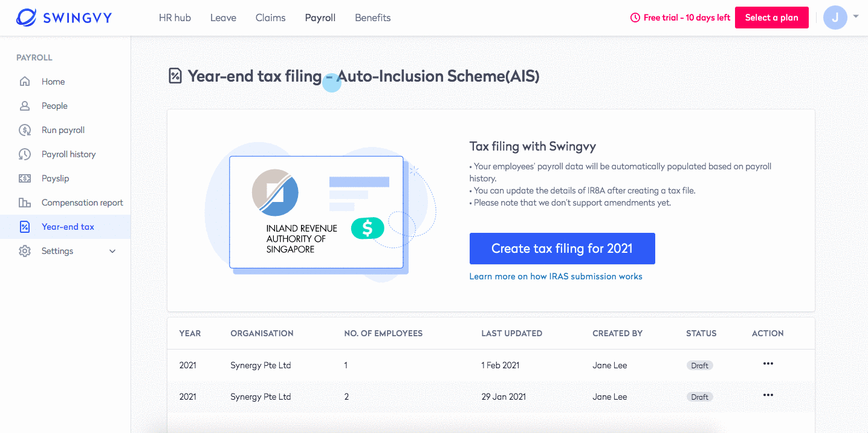Open Payroll history via its clock icon
The width and height of the screenshot is (868, 433).
point(24,154)
